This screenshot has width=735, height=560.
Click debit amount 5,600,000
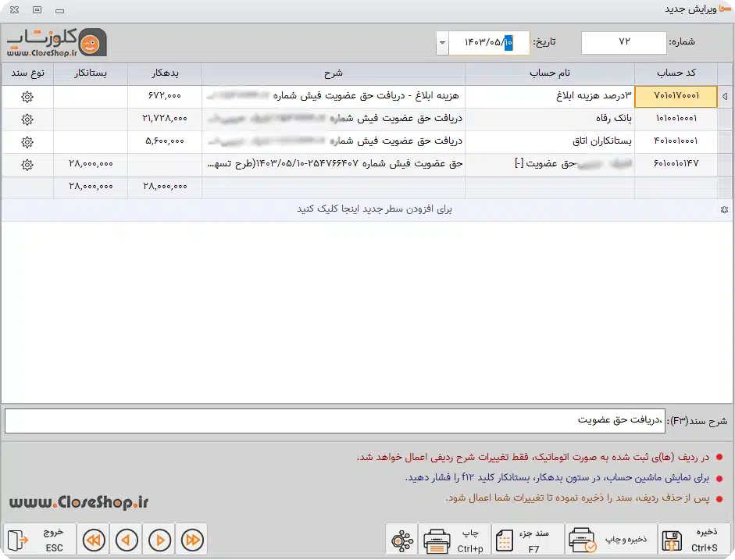(165, 141)
